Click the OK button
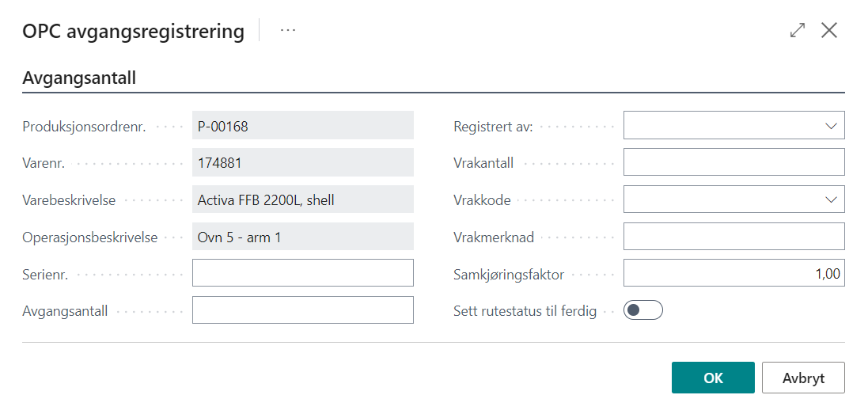This screenshot has height=414, width=868. click(713, 378)
